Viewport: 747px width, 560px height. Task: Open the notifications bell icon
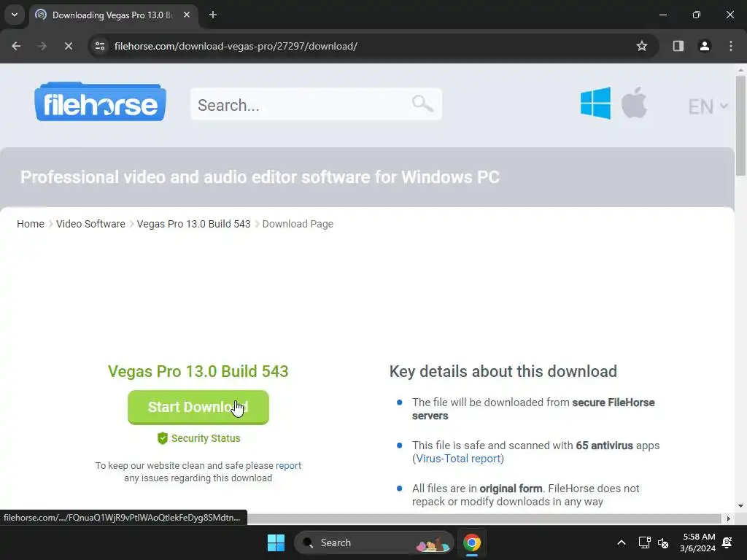tap(727, 542)
